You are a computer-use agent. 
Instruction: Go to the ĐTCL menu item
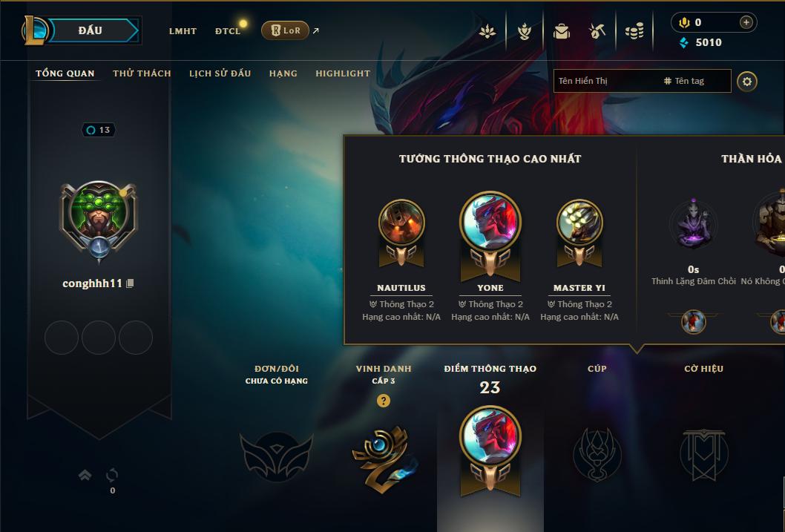[x=228, y=31]
